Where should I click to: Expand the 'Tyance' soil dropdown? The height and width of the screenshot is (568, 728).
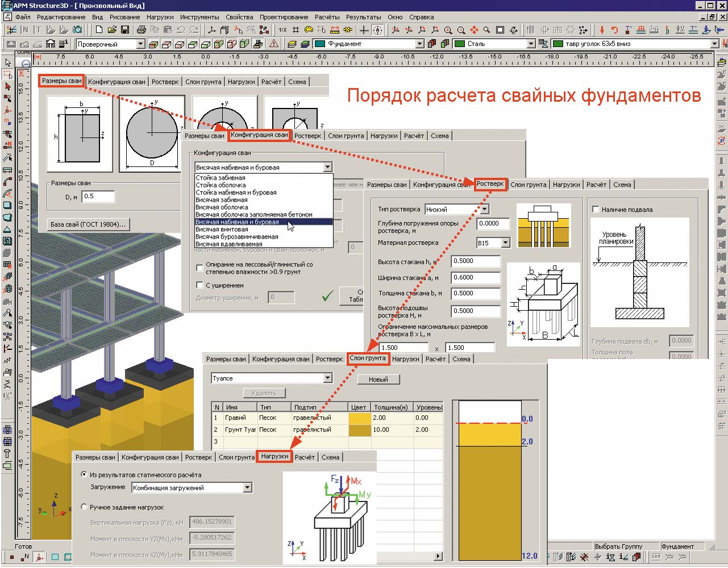click(x=327, y=378)
